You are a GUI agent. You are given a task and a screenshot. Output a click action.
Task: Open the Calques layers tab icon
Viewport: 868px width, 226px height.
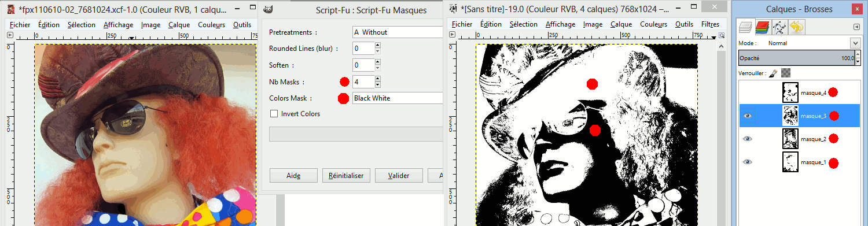(745, 27)
